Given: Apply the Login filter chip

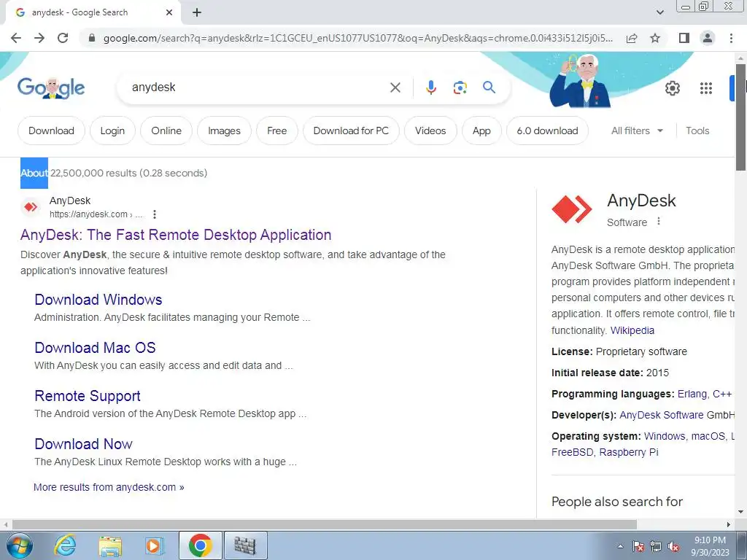Looking at the screenshot, I should pyautogui.click(x=112, y=131).
